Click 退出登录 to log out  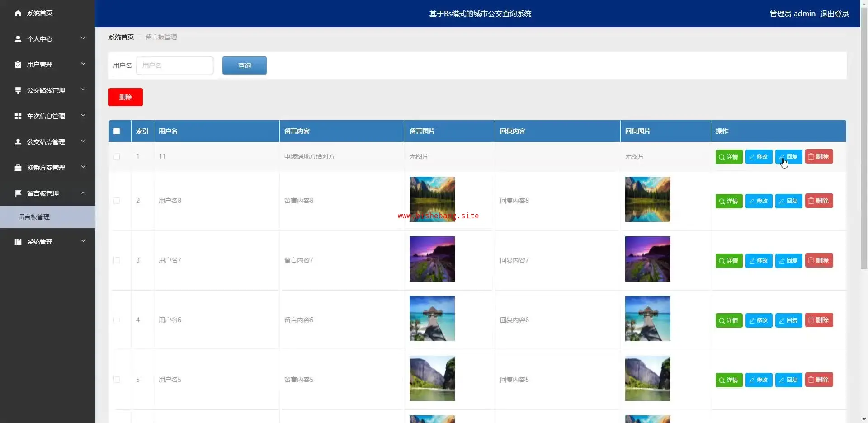[834, 14]
